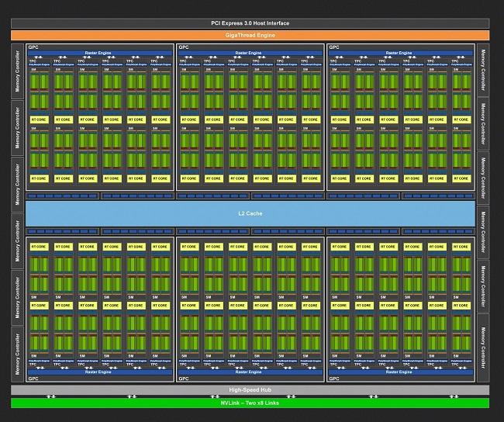Viewport: 504px width, 422px height.
Task: Click the bottommost Memory Controller block on the right edge
Action: (483, 348)
